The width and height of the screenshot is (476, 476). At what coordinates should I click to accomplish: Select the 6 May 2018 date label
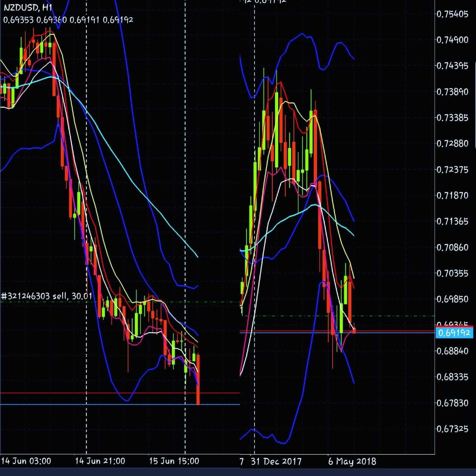352,461
